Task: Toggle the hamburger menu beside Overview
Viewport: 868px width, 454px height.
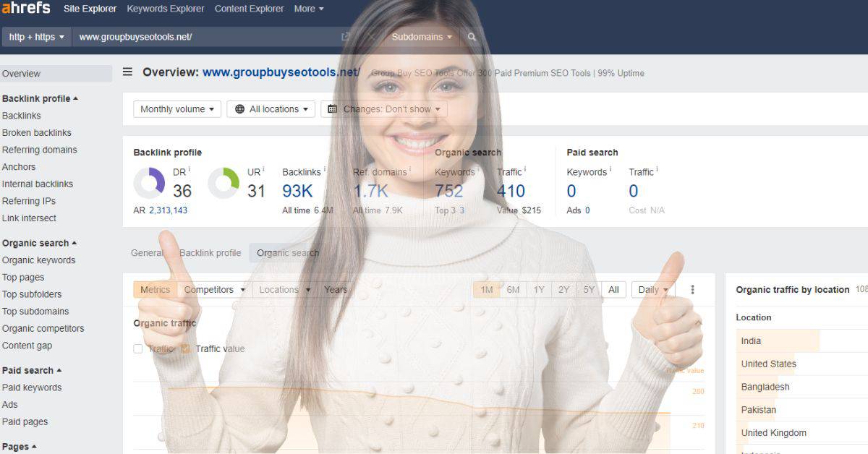Action: pos(127,72)
